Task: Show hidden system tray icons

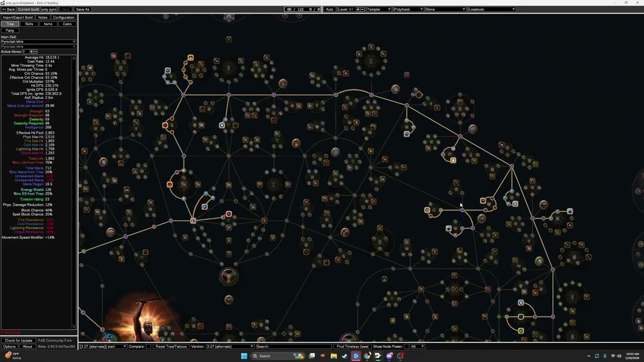Action: (x=589, y=356)
